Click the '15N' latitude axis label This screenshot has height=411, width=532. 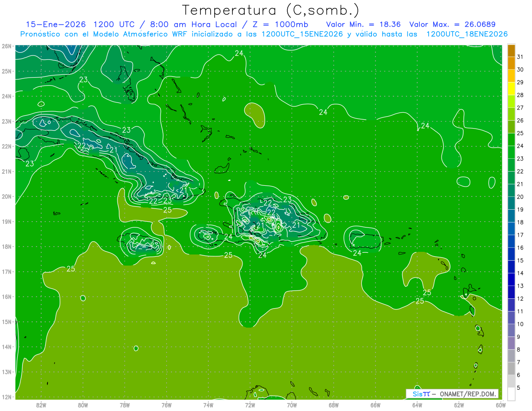[x=7, y=322]
